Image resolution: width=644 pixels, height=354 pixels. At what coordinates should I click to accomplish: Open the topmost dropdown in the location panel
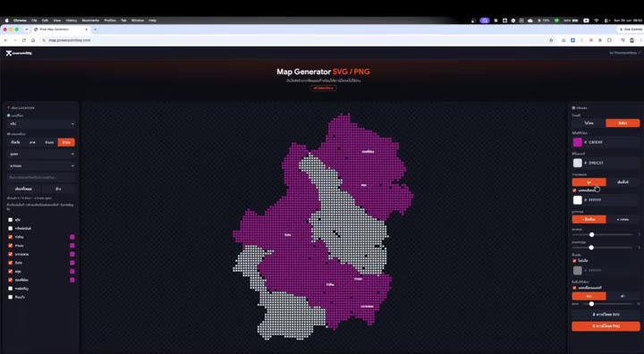tap(41, 123)
